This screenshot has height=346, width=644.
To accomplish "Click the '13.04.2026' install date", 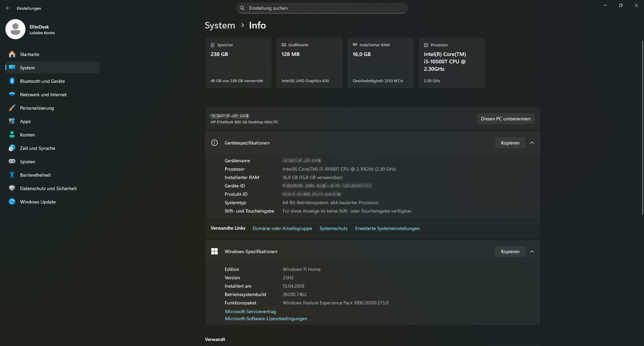I will 293,286.
